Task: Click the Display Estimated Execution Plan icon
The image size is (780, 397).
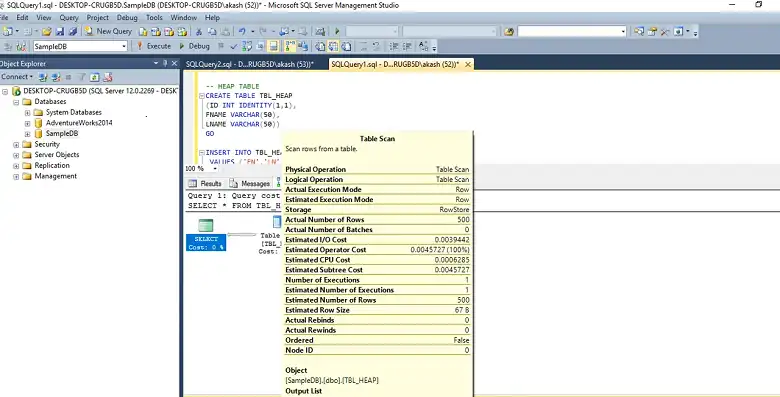Action: click(x=247, y=46)
